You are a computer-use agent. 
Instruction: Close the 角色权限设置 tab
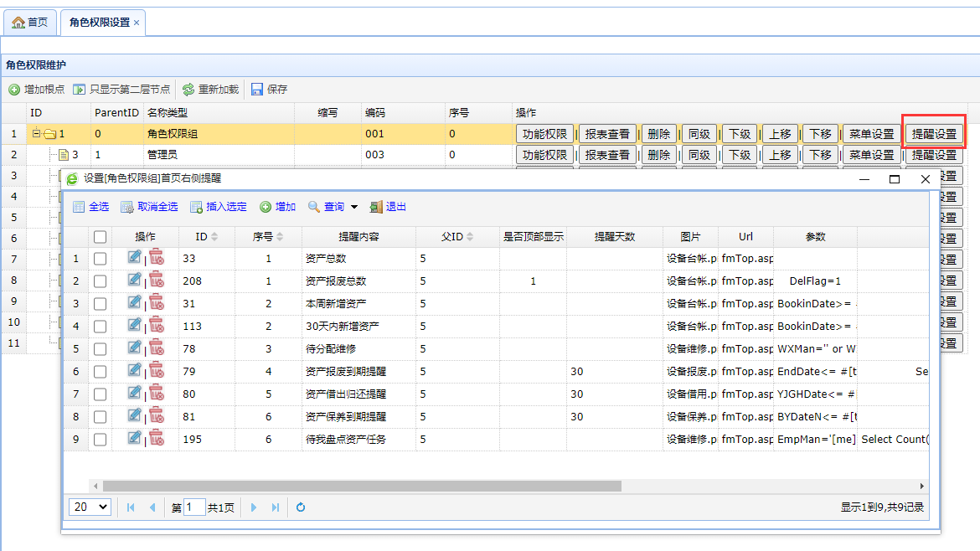coord(137,23)
